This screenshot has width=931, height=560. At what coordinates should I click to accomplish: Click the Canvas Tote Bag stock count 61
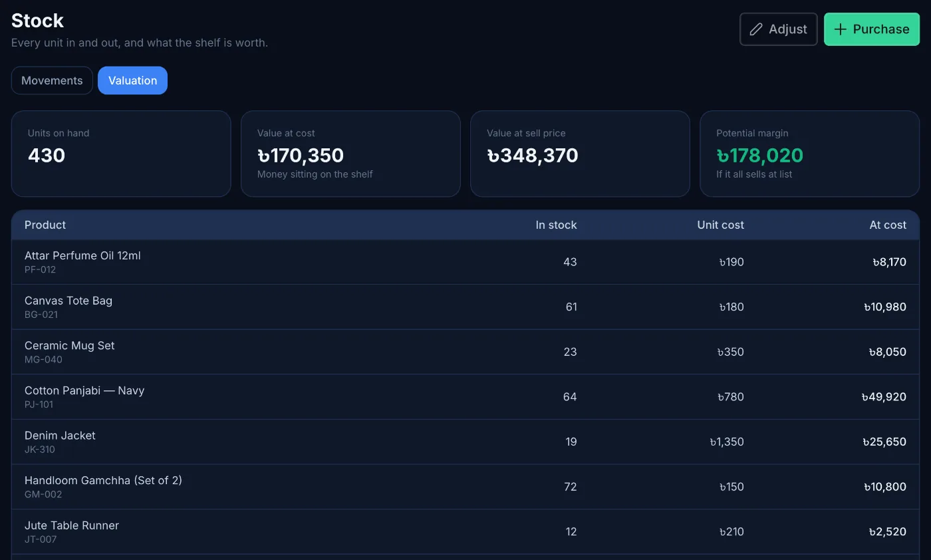point(571,307)
